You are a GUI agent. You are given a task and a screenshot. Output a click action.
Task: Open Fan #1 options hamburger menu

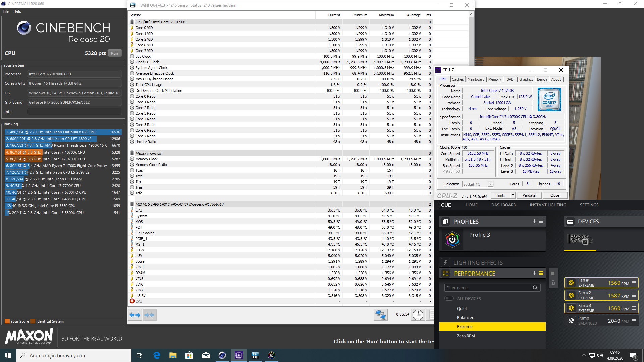[634, 283]
